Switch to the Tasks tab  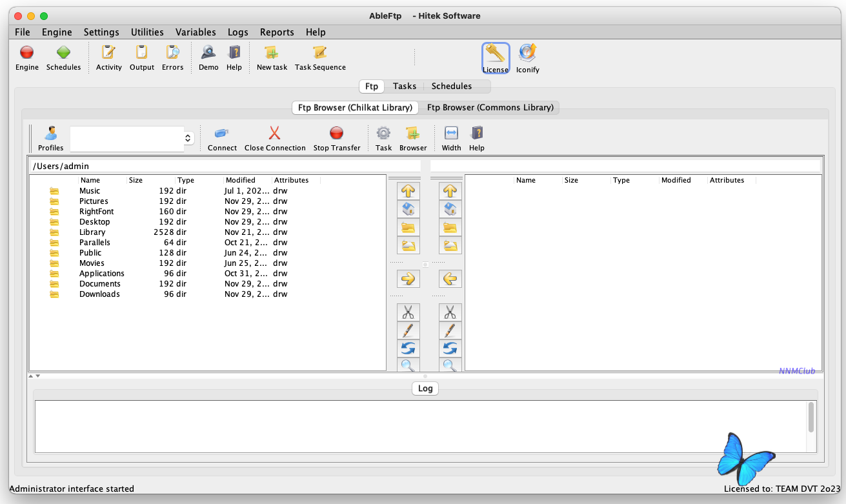coord(405,86)
